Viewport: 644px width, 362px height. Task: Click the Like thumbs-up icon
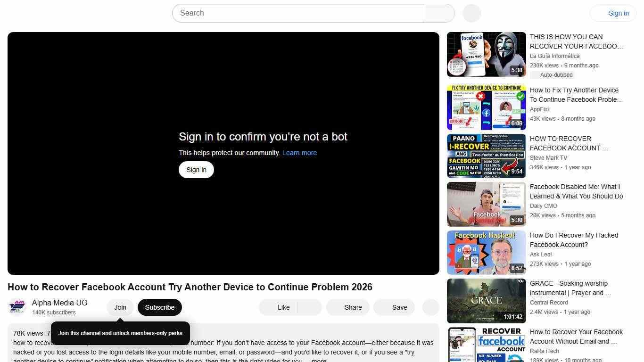[x=278, y=307]
